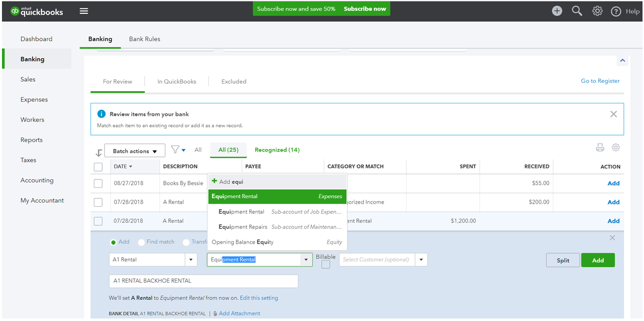The width and height of the screenshot is (644, 321).
Task: Tick the select-all header checkbox
Action: pyautogui.click(x=98, y=167)
